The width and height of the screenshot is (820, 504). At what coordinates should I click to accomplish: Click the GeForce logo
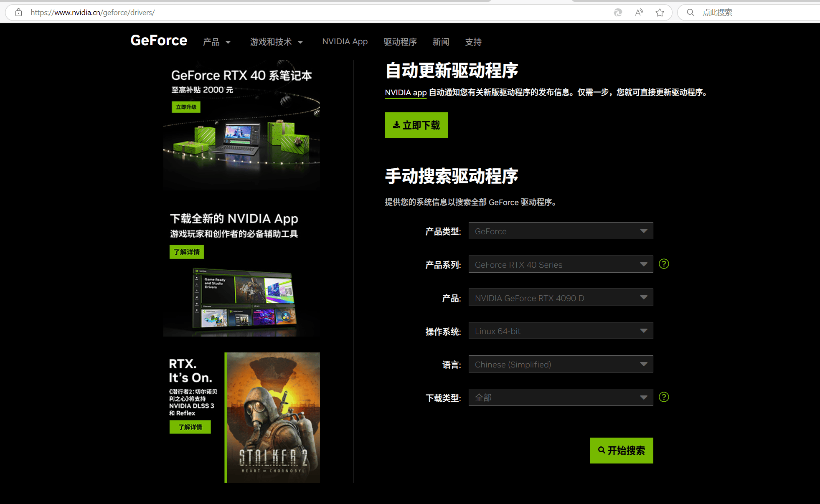159,41
